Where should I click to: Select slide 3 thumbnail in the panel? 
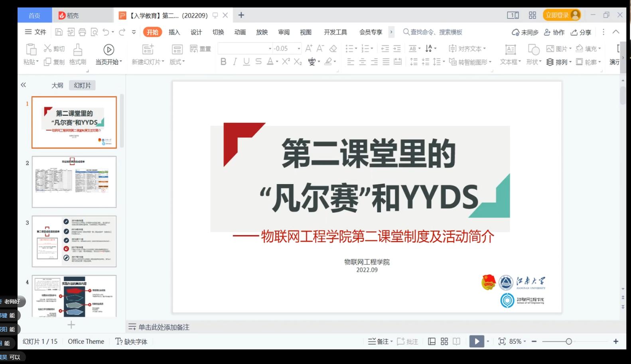point(74,241)
